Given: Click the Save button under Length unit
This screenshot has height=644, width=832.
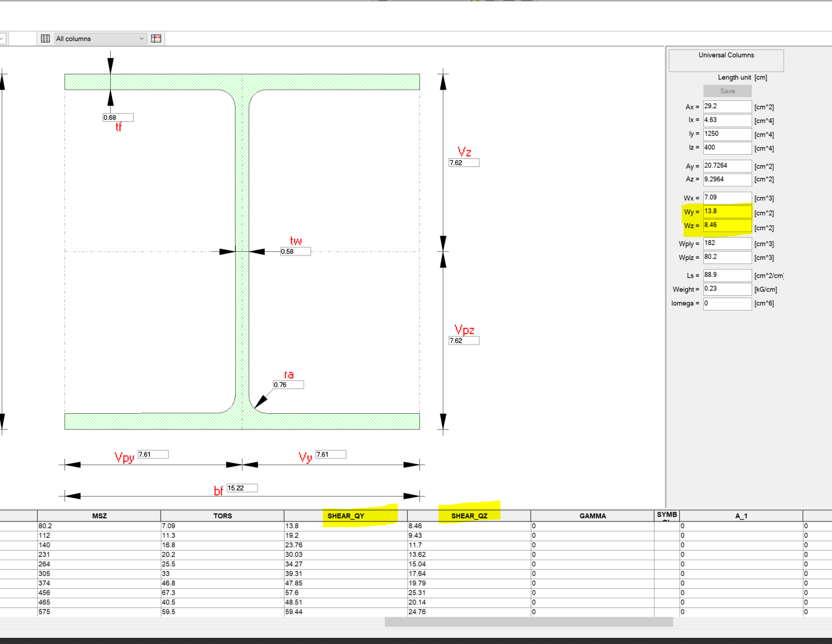Looking at the screenshot, I should point(727,90).
